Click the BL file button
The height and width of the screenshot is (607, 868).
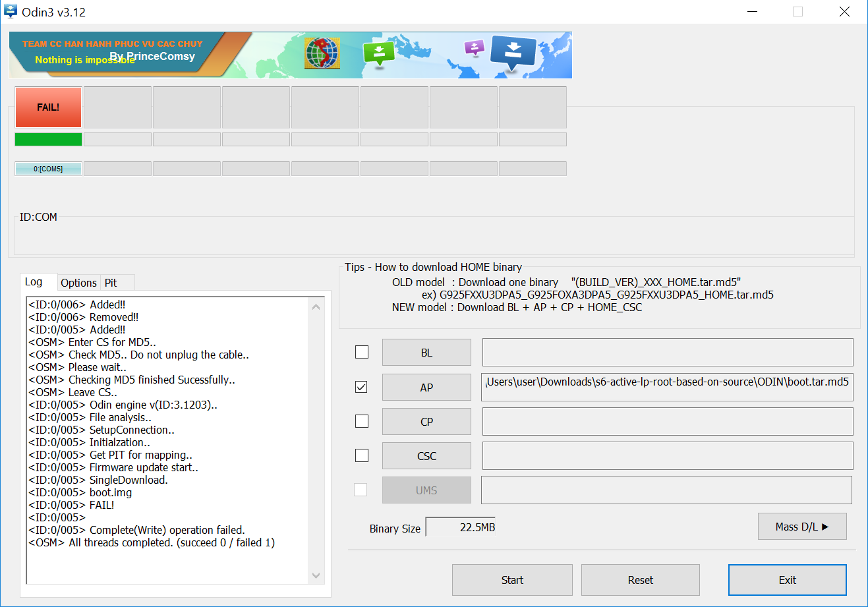coord(426,353)
